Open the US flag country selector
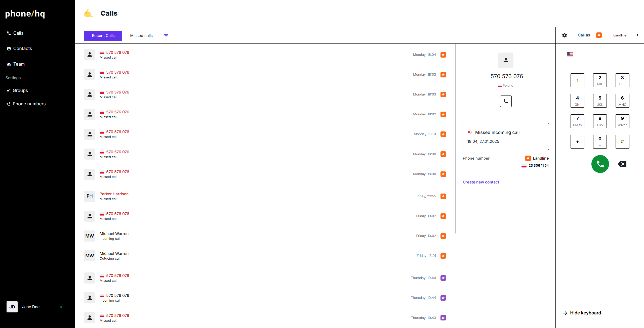The width and height of the screenshot is (644, 328). click(570, 55)
